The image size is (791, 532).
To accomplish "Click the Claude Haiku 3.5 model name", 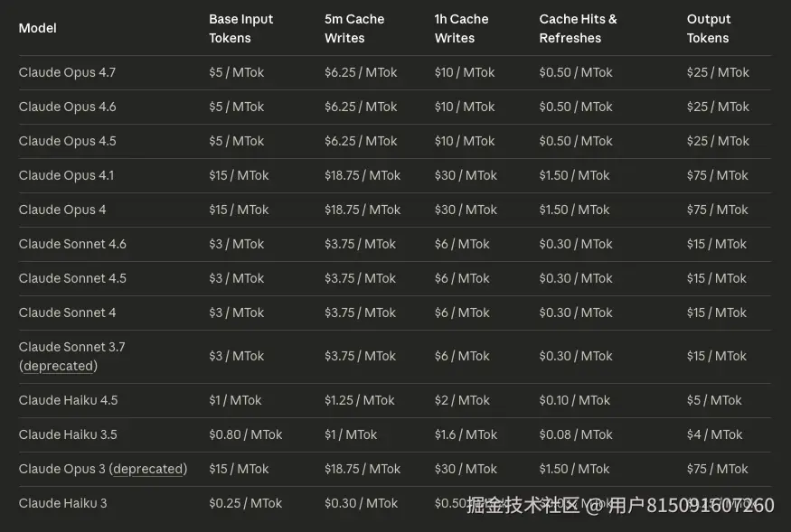I will point(68,434).
